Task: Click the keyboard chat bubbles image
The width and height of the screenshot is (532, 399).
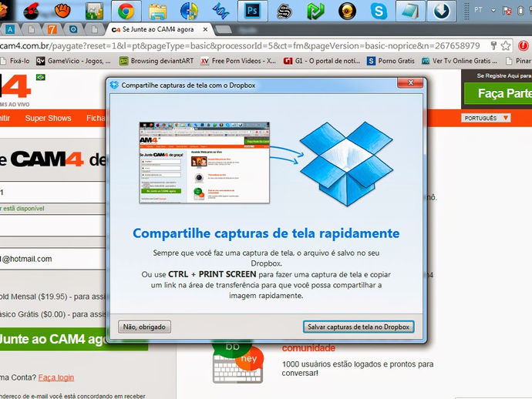Action: coord(238,362)
